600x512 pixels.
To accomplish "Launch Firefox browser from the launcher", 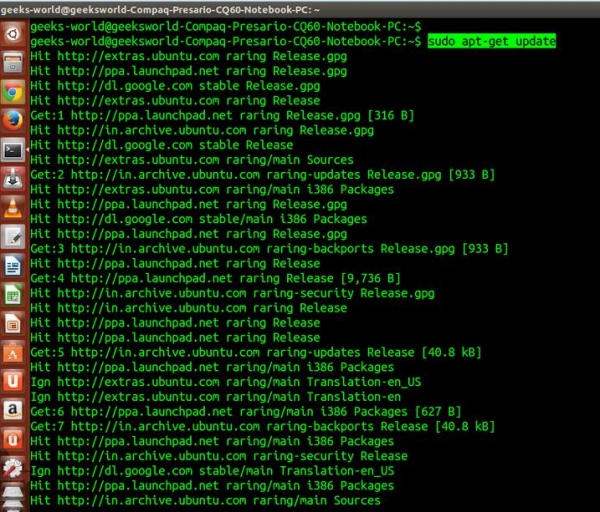I will [x=13, y=121].
